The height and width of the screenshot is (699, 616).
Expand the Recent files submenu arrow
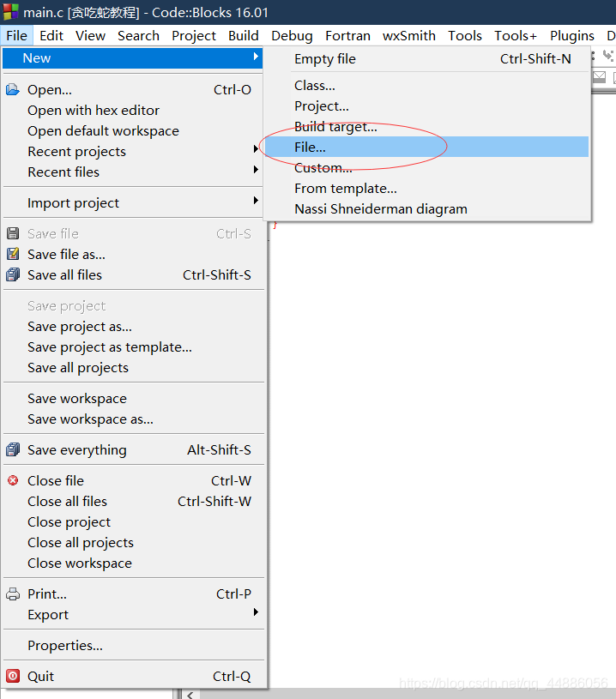256,170
